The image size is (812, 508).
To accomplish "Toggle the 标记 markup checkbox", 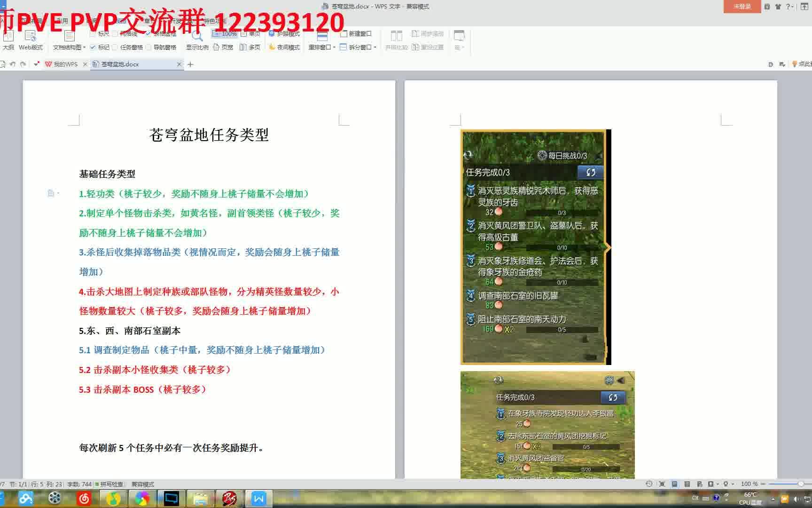I will [100, 47].
